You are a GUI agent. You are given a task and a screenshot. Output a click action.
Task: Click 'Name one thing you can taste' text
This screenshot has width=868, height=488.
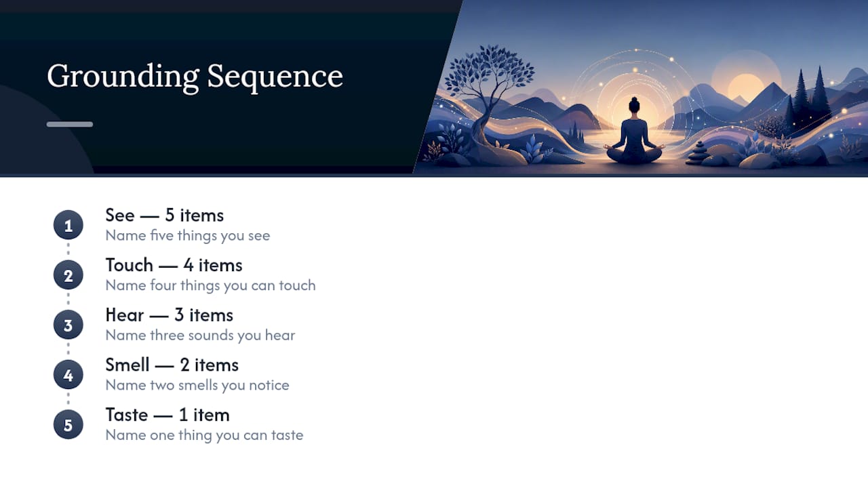pos(204,435)
